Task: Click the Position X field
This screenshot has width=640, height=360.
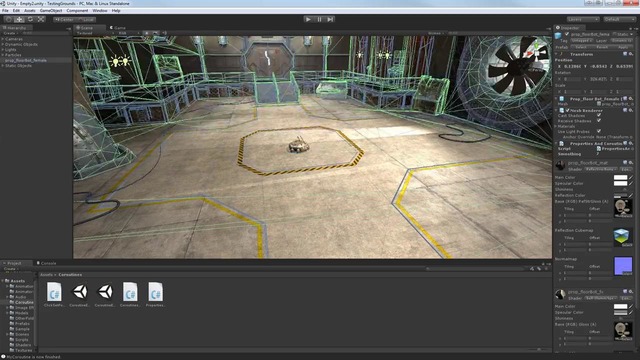Action: [573, 66]
